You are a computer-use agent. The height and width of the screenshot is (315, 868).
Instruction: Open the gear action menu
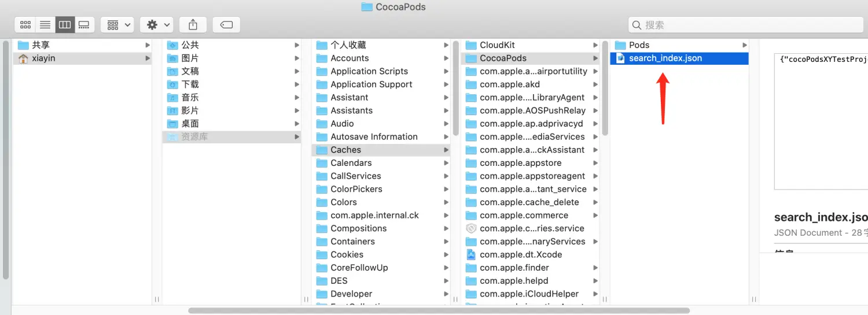157,25
